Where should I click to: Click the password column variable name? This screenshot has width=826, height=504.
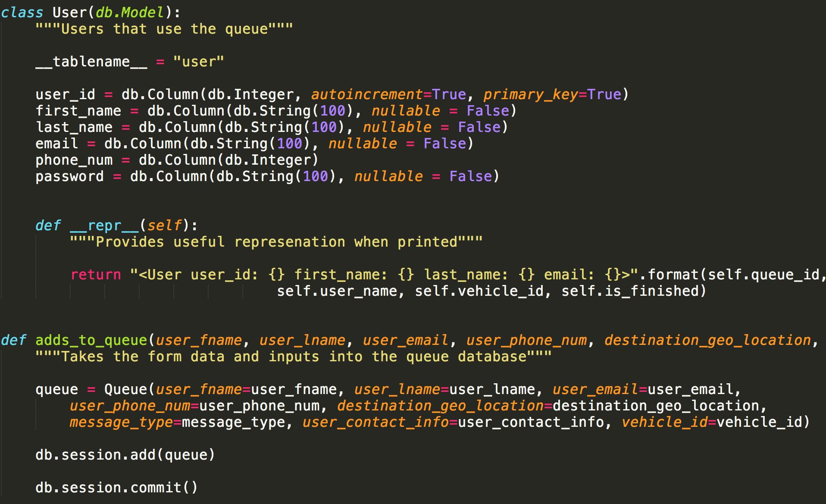(x=69, y=176)
